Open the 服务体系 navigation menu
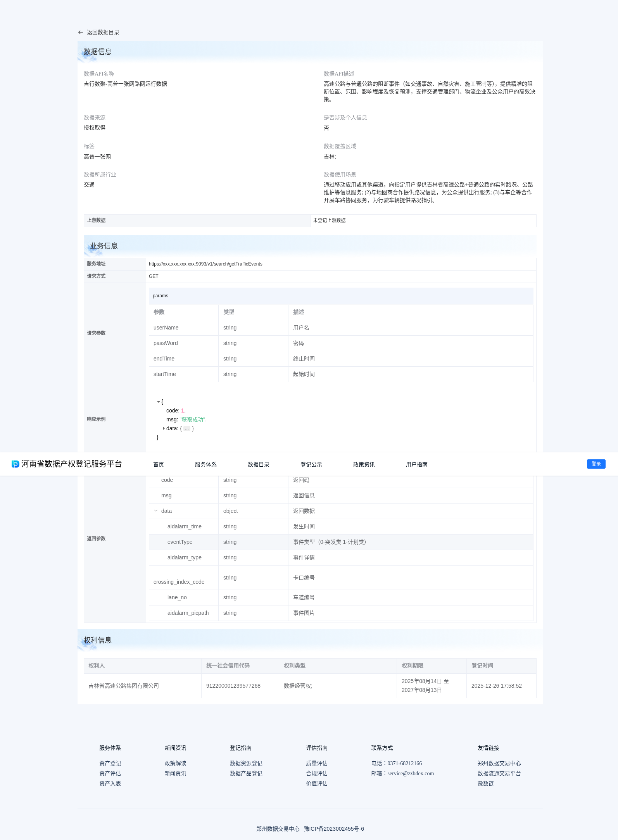This screenshot has height=840, width=618. pyautogui.click(x=206, y=464)
